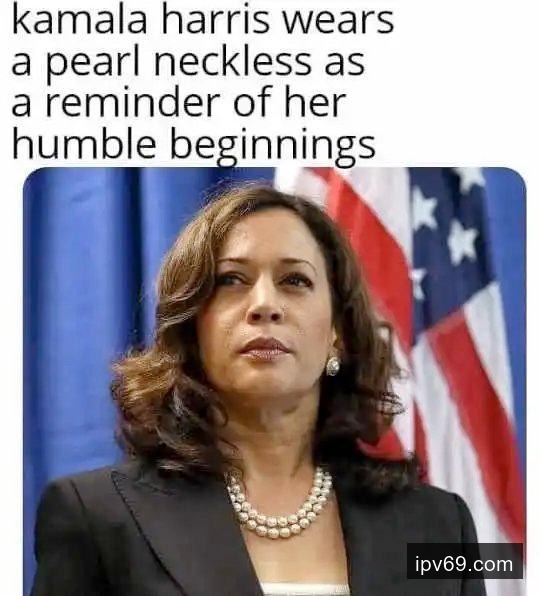
Task: Click the pearl earring in the photo
Action: [333, 366]
